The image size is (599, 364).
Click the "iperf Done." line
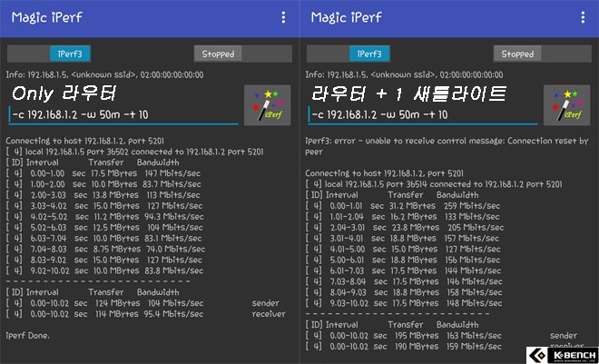pyautogui.click(x=27, y=336)
